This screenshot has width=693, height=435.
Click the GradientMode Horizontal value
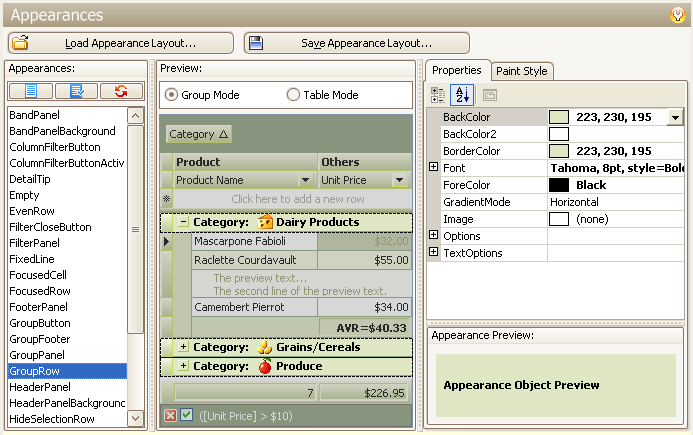click(615, 202)
